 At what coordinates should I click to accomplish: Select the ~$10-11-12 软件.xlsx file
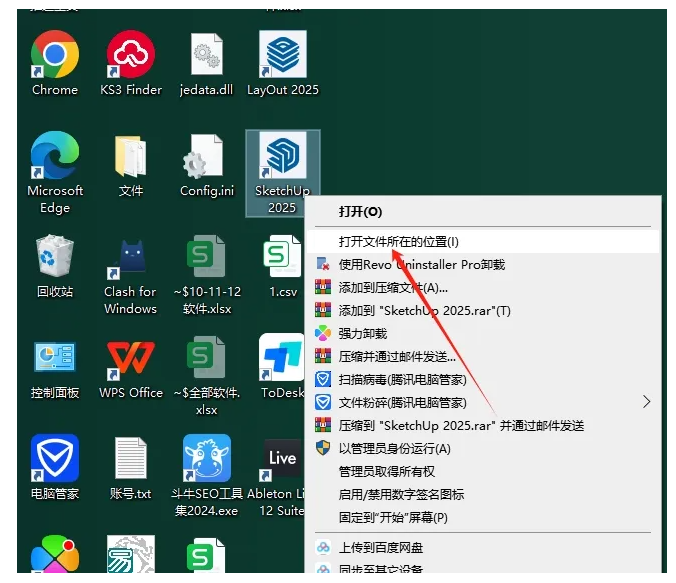point(207,276)
